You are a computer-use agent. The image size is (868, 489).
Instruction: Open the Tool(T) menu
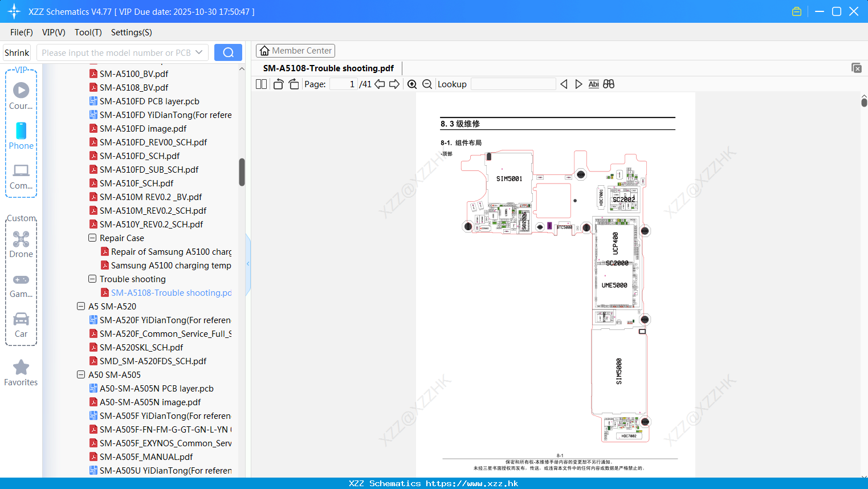(88, 32)
